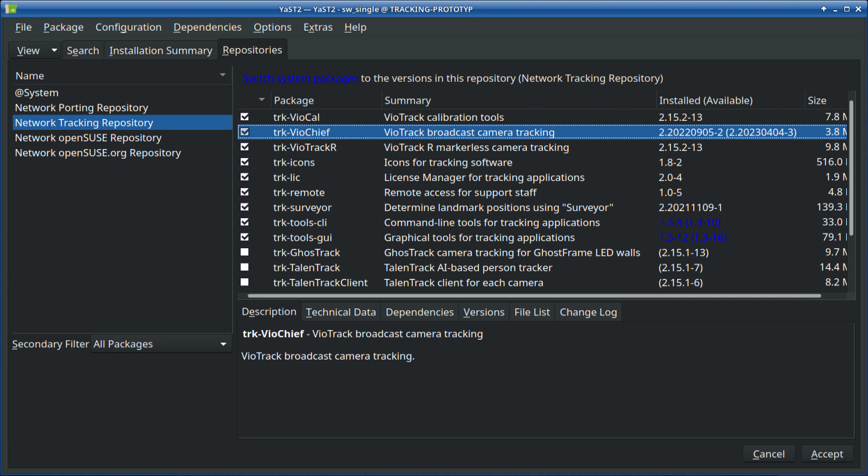The height and width of the screenshot is (476, 868).
Task: Switch to the Search tab
Action: pyautogui.click(x=83, y=51)
